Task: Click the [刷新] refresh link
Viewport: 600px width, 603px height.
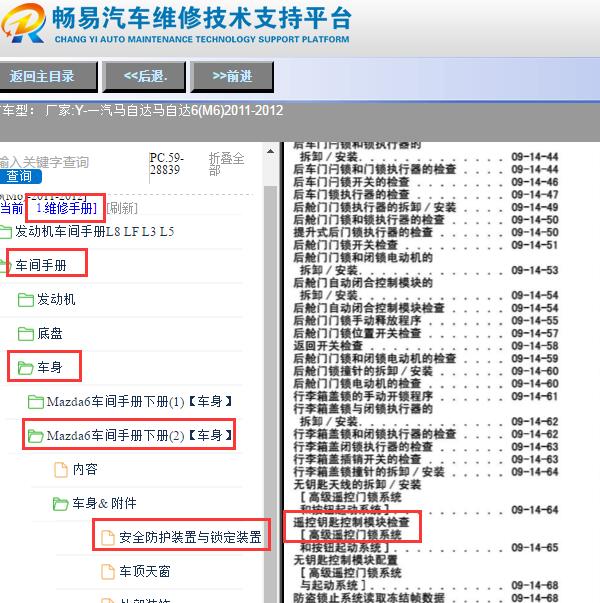Action: (x=122, y=208)
